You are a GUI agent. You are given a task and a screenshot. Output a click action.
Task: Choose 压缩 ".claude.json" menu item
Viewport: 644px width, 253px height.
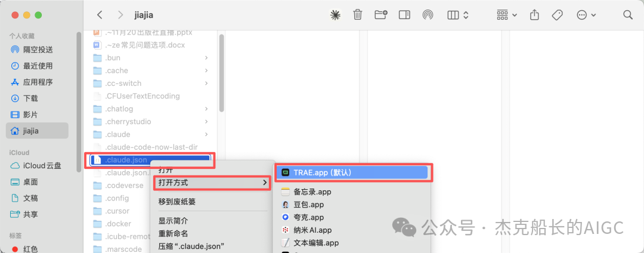tap(212, 246)
